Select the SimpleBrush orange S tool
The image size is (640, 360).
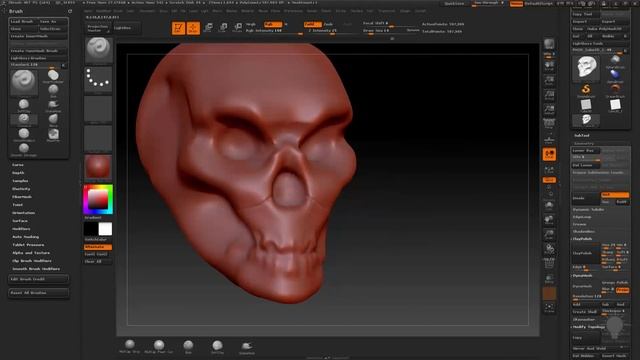[586, 90]
